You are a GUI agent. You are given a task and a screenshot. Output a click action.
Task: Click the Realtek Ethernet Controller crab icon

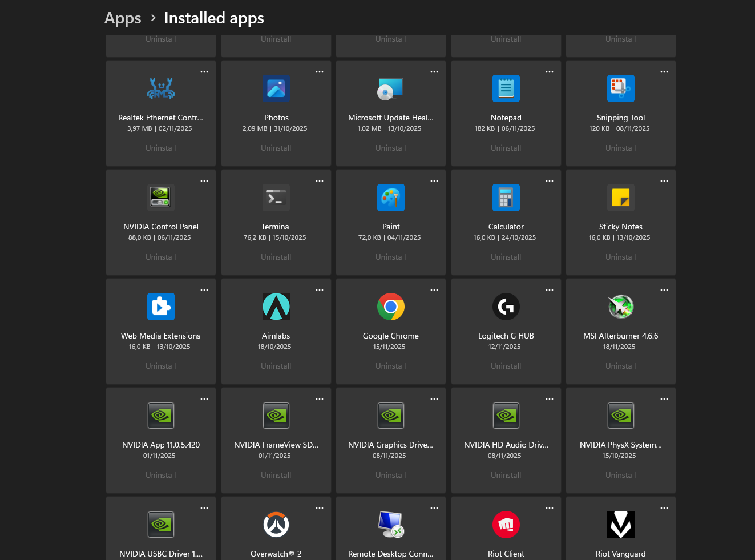tap(161, 88)
